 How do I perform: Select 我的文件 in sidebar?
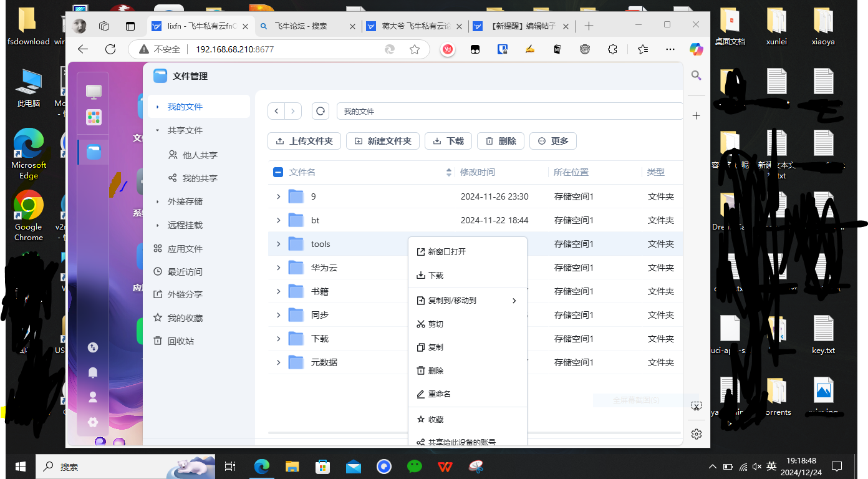coord(199,107)
